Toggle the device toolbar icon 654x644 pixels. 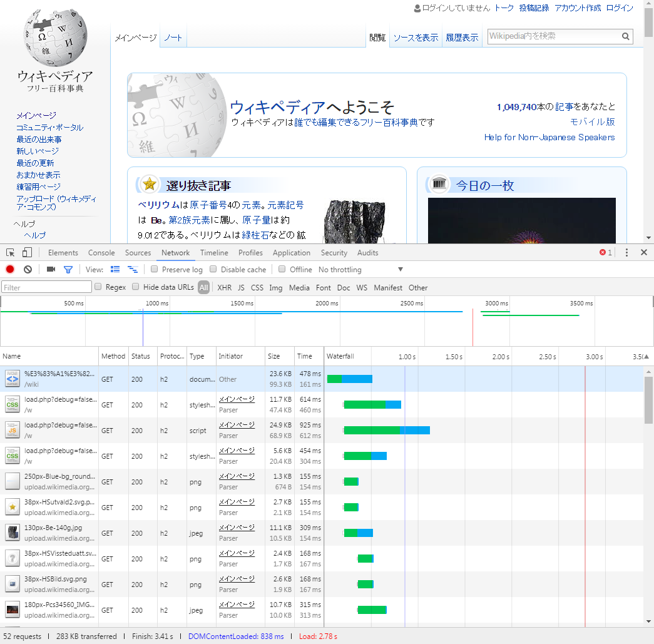pos(27,252)
